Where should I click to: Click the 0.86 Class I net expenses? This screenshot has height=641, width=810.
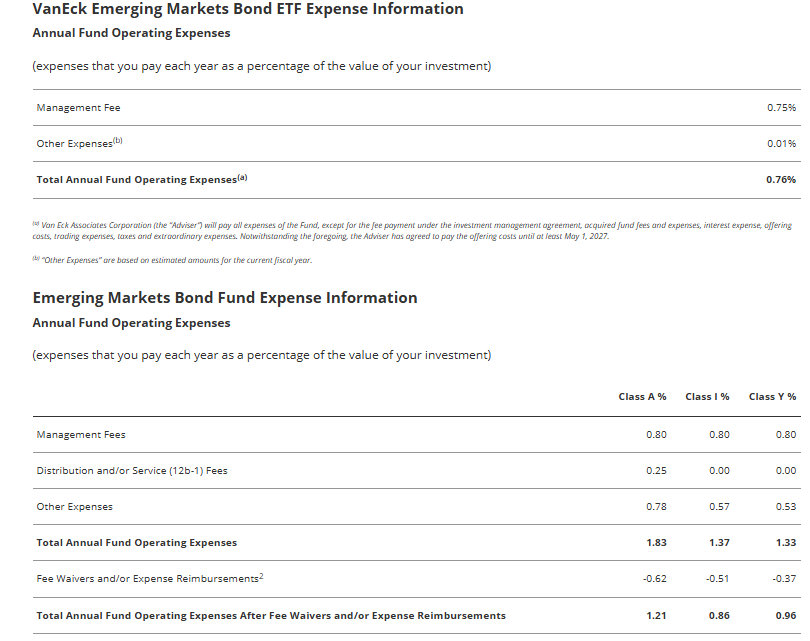[x=719, y=616]
